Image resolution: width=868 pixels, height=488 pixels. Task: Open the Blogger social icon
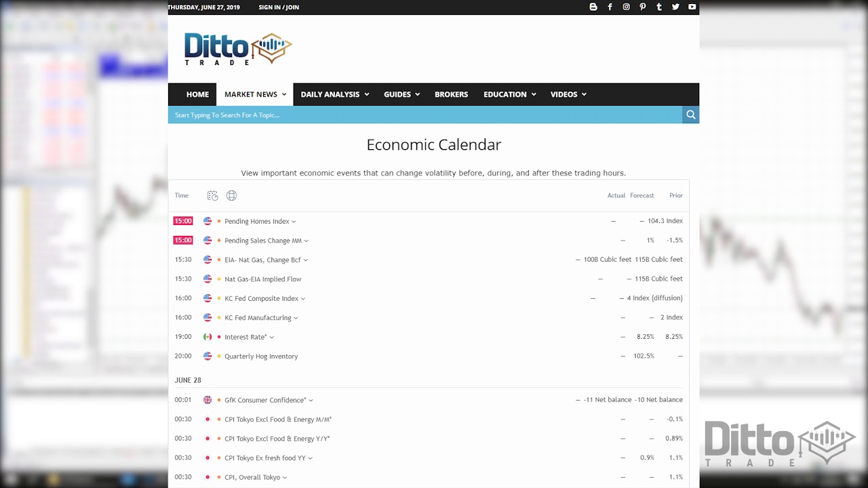click(593, 7)
